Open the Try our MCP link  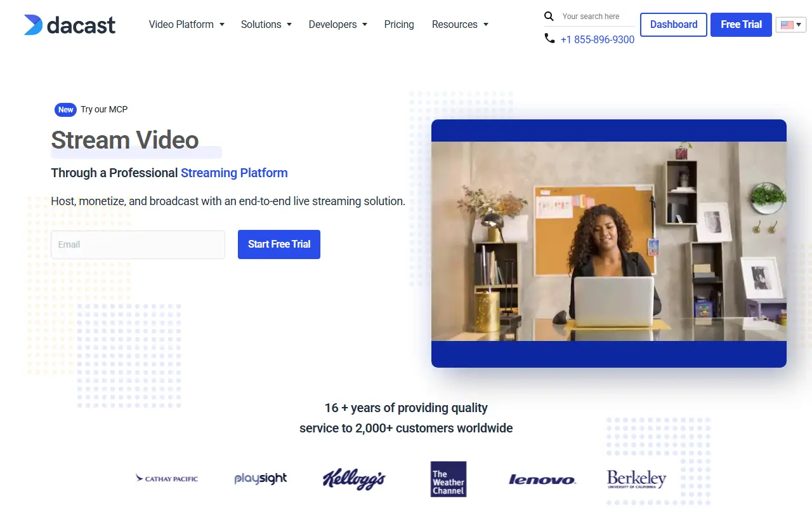click(104, 110)
